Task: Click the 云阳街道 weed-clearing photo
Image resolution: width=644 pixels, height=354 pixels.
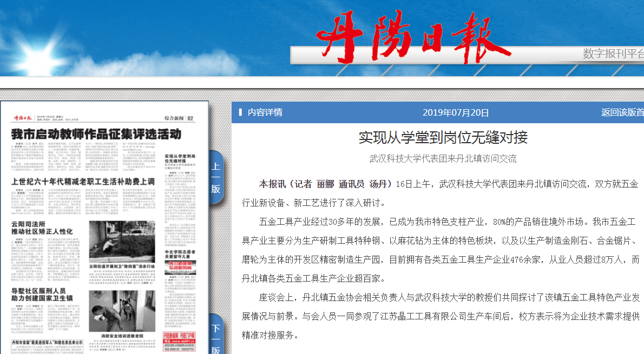Action: 122,241
